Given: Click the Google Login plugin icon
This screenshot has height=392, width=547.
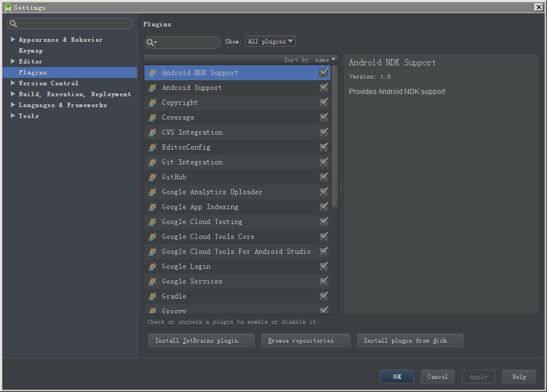Looking at the screenshot, I should click(x=152, y=266).
